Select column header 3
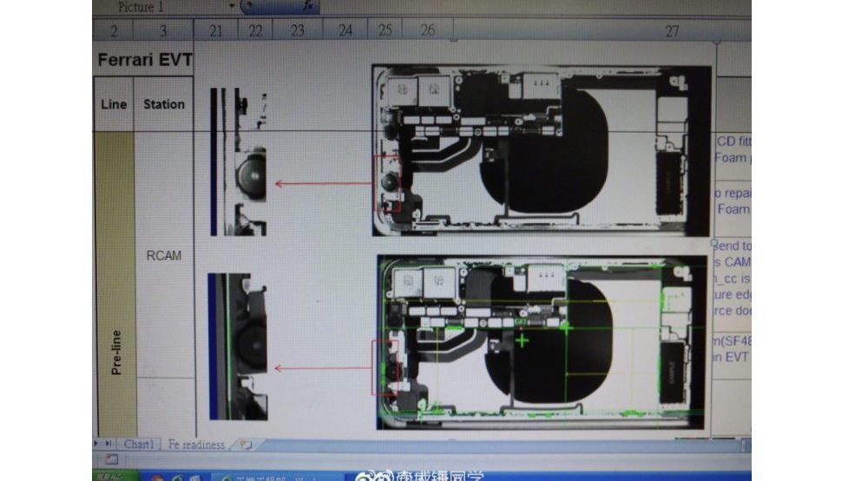 coord(163,31)
